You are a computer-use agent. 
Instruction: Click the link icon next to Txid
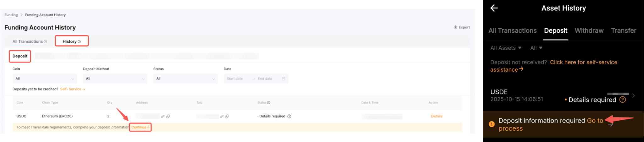coord(222,116)
